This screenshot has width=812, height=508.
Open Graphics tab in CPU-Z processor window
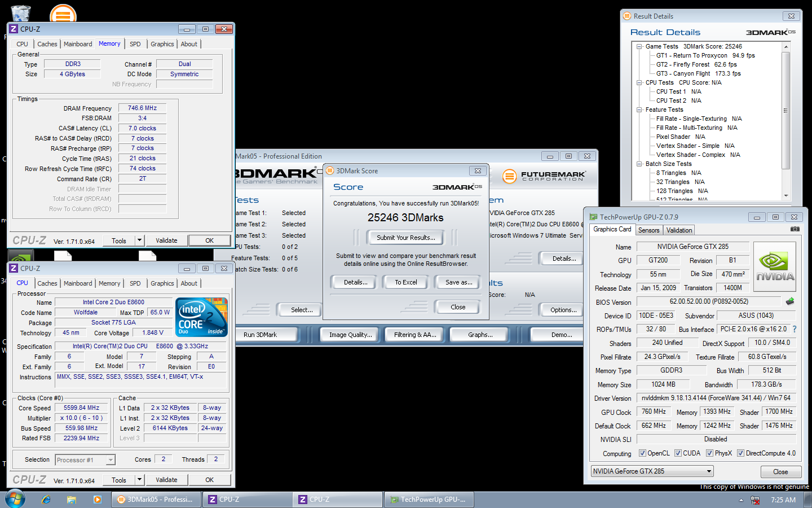pos(162,283)
